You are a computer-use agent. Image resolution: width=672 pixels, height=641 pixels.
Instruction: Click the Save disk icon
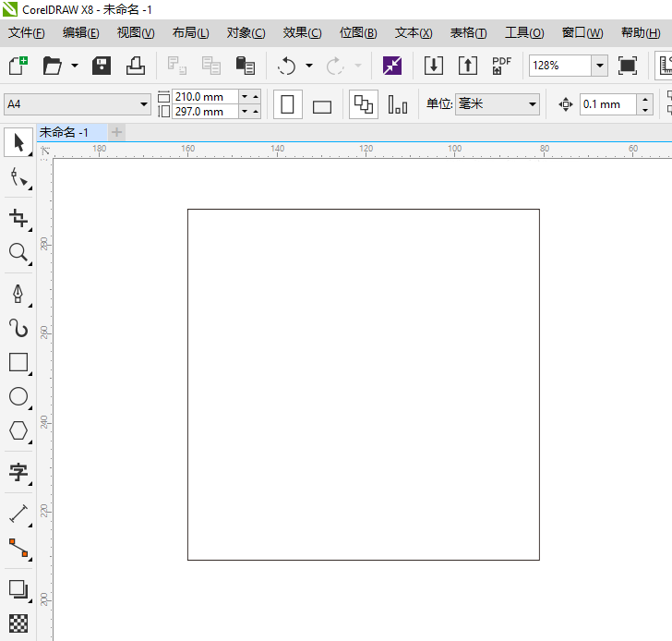[x=102, y=66]
